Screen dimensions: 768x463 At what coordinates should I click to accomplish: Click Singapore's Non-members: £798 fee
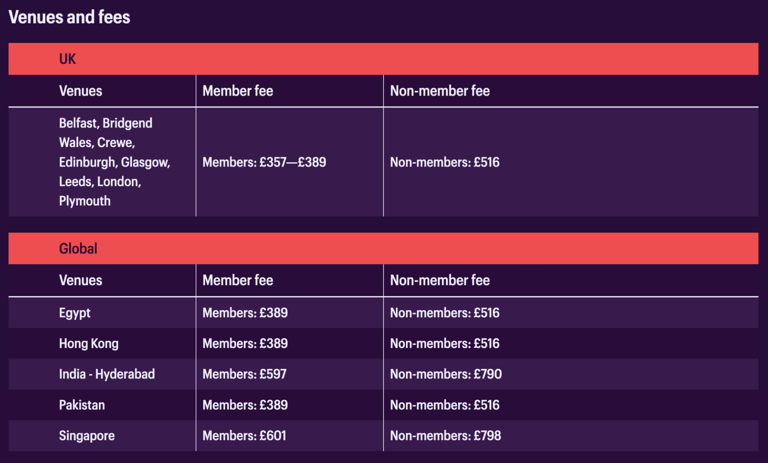pyautogui.click(x=445, y=436)
